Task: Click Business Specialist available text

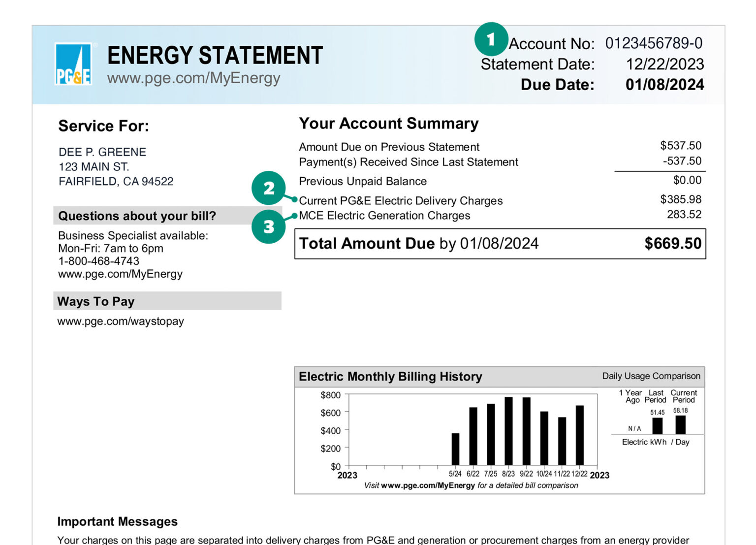Action: point(133,236)
